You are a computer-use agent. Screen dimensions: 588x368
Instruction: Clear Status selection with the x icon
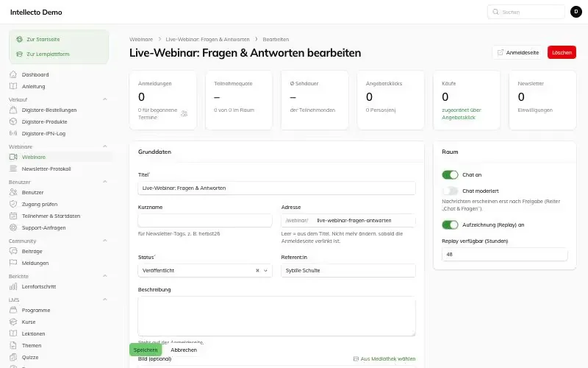click(x=257, y=270)
